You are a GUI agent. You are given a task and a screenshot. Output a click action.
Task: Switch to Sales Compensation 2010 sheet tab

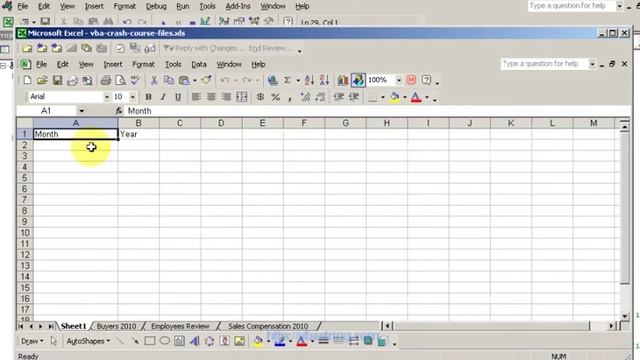tap(268, 326)
